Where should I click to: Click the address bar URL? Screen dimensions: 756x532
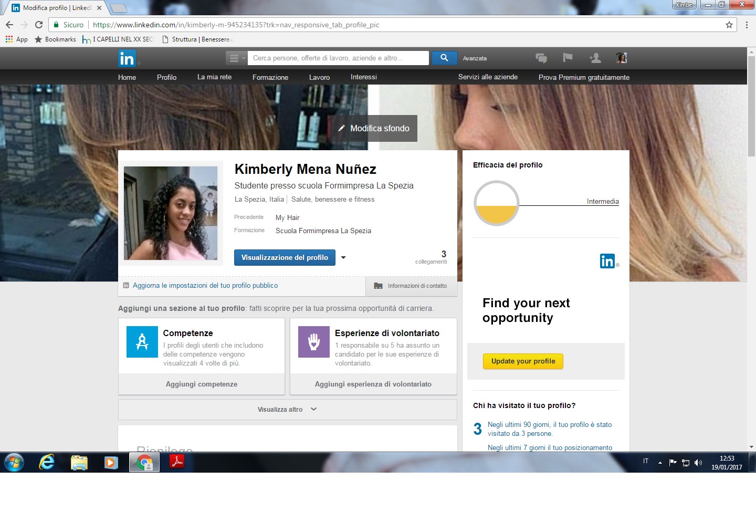236,25
